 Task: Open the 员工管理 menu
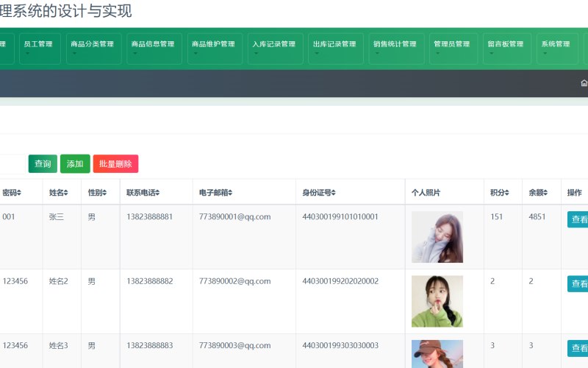[x=40, y=49]
